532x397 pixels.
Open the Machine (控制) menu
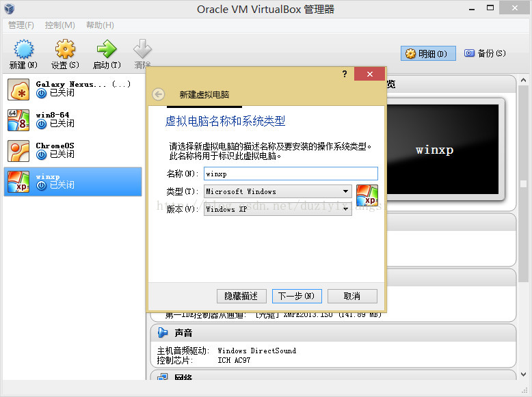pos(60,25)
